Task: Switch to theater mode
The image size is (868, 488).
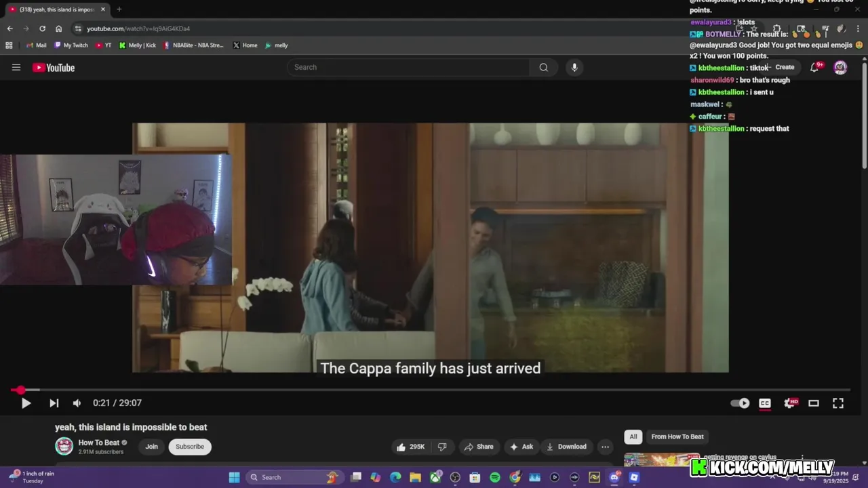Action: coord(814,403)
